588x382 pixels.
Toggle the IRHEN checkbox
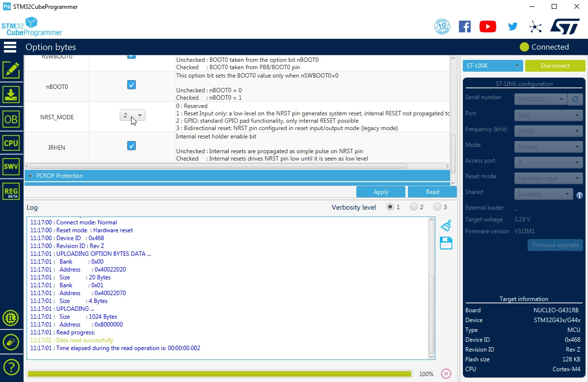coord(131,146)
